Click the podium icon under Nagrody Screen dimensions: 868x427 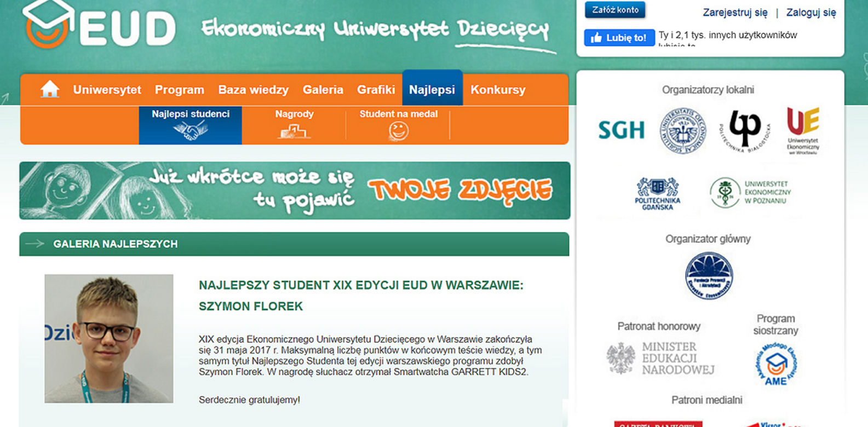coord(295,131)
